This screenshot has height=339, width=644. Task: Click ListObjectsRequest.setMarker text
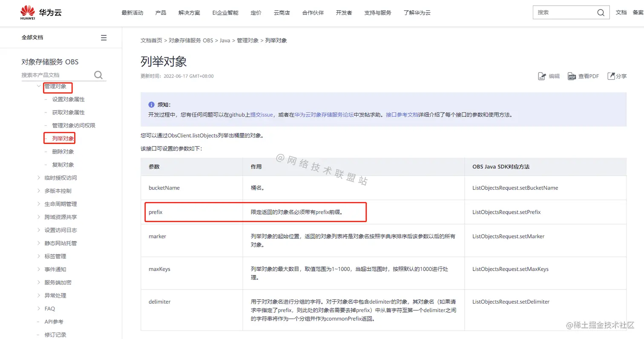pyautogui.click(x=509, y=236)
